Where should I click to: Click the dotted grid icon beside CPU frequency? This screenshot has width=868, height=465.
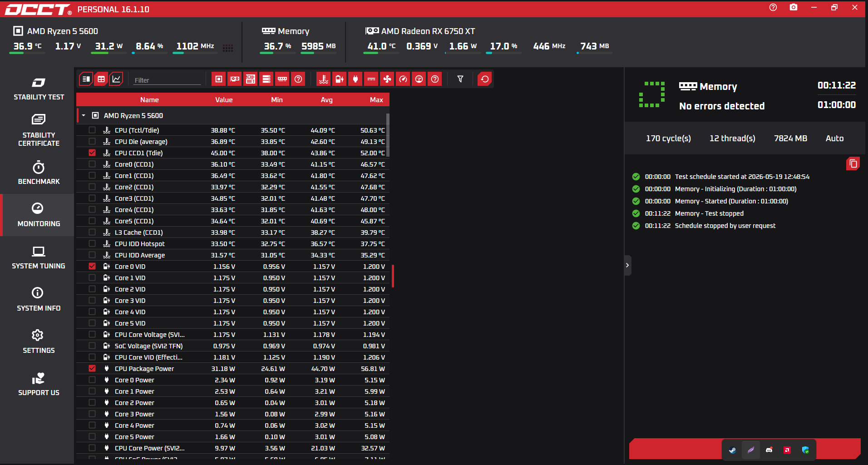(x=228, y=48)
